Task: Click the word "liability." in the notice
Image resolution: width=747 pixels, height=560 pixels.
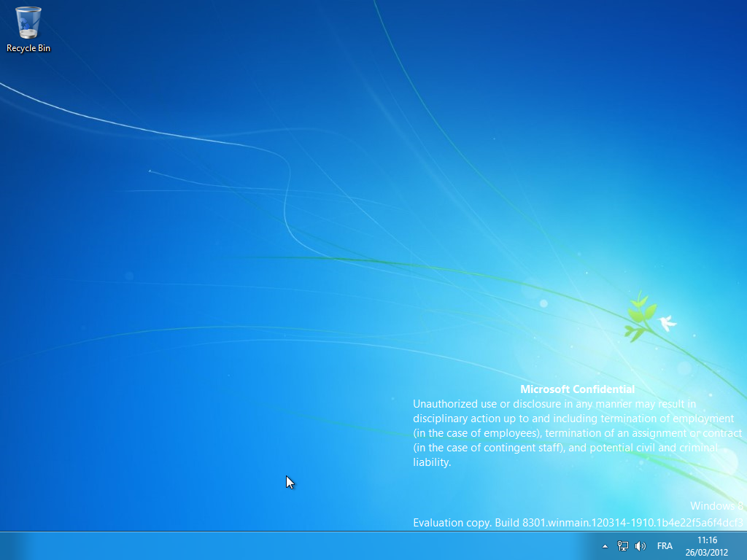Action: [x=432, y=462]
